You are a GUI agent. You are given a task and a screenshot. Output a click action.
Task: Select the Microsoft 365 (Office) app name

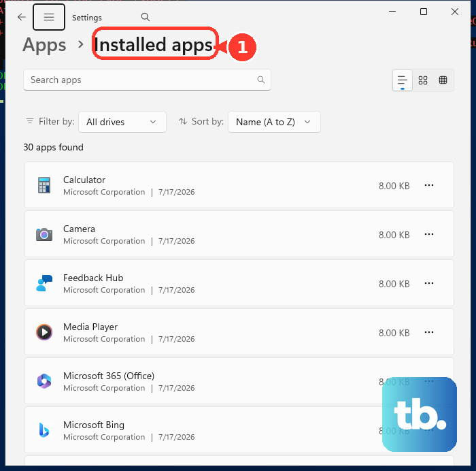[x=109, y=376]
